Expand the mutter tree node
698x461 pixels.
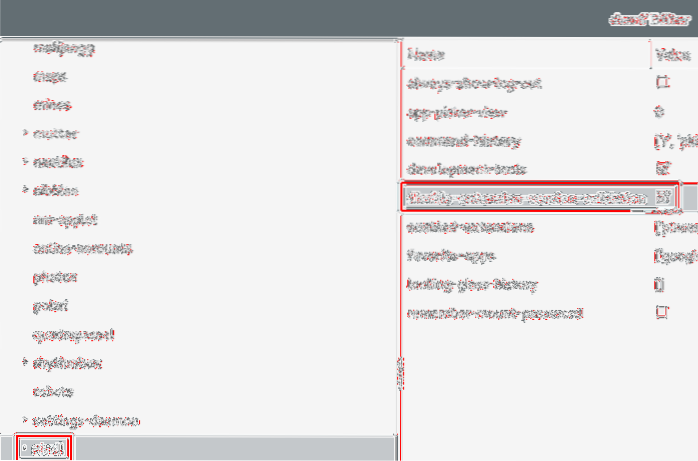click(26, 133)
